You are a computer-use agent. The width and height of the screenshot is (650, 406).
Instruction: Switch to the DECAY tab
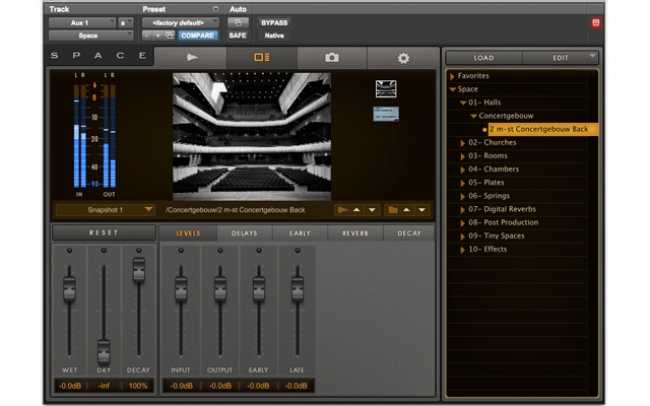(x=409, y=233)
